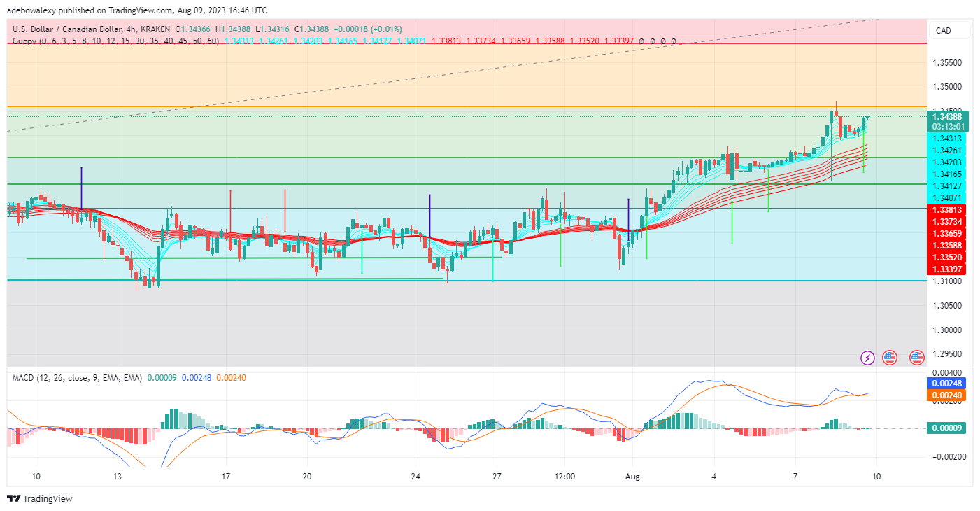Click the blue MACD value label 0.00248
The width and height of the screenshot is (980, 511).
[946, 384]
